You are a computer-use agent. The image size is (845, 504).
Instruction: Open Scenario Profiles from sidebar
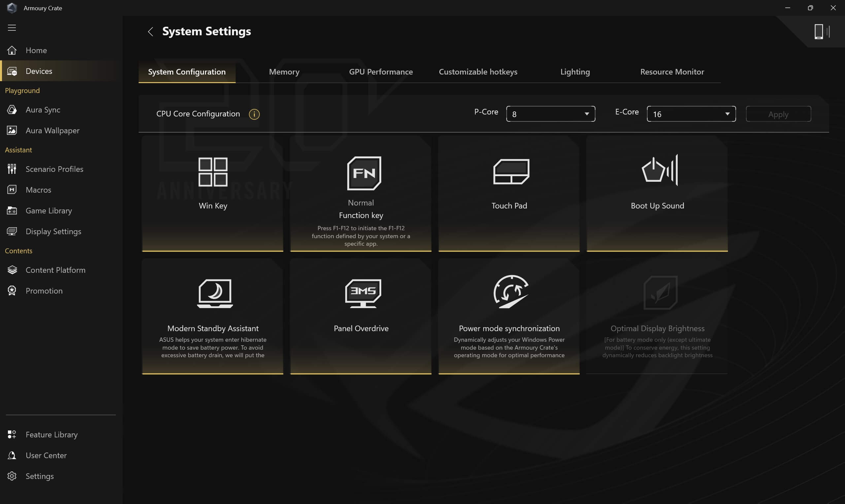(61, 169)
